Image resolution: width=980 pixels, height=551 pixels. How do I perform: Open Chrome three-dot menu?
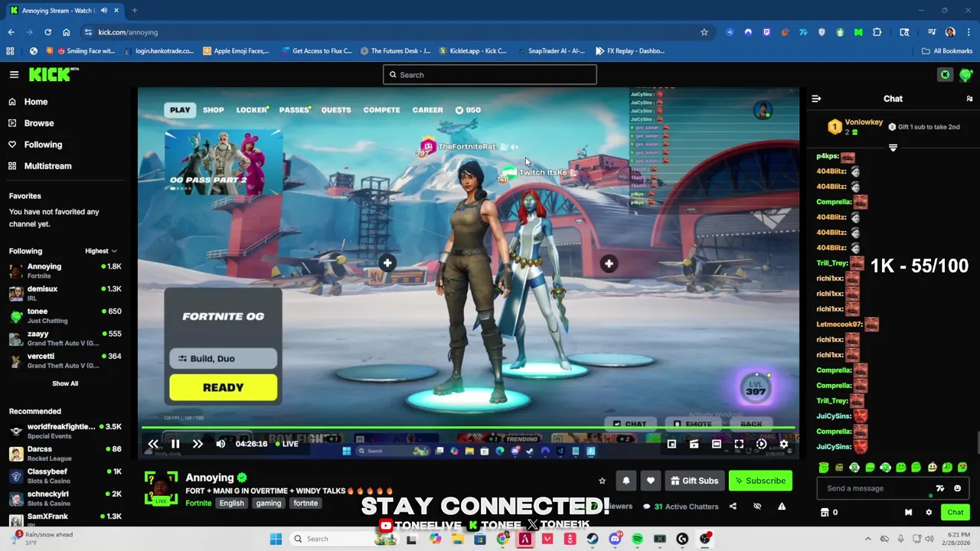(969, 32)
